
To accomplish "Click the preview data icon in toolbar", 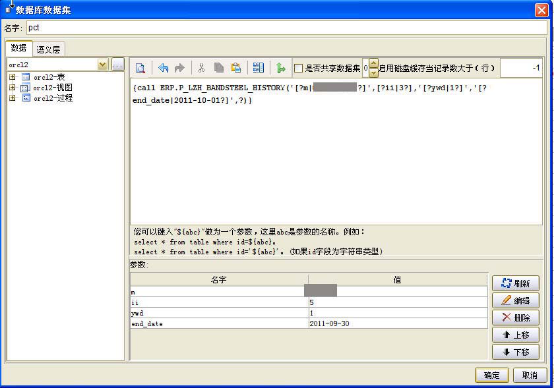I will point(140,68).
